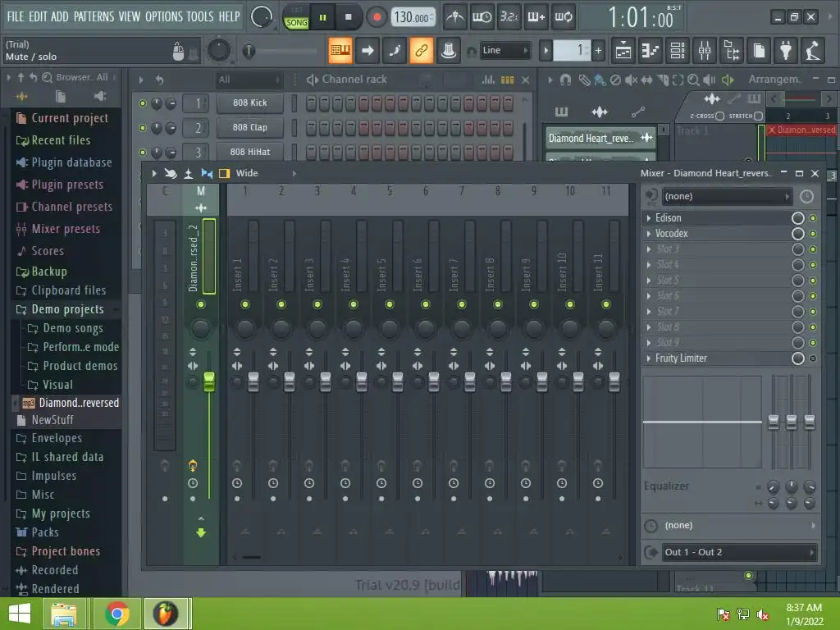Mute the 808 Kick channel green light

[x=143, y=103]
